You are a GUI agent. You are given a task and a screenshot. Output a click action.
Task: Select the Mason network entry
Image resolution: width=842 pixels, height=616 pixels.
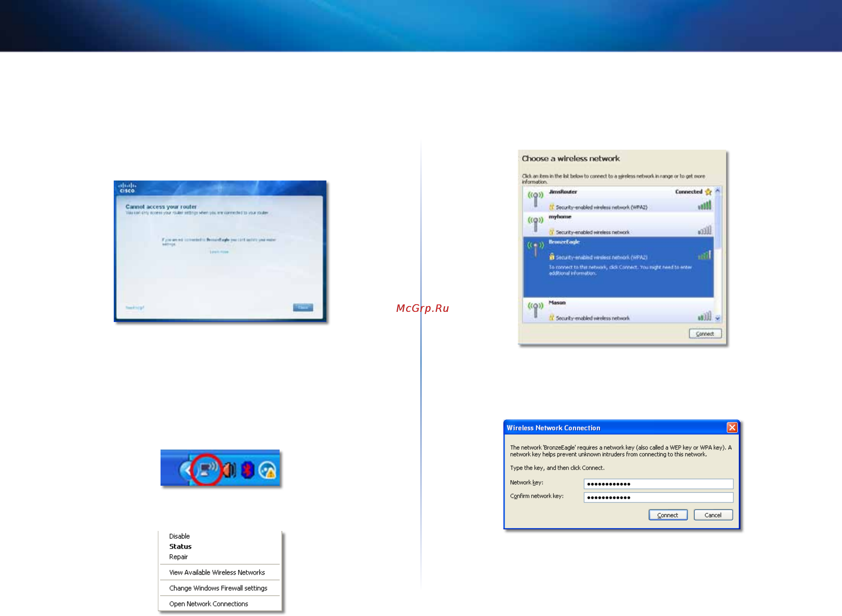(618, 310)
